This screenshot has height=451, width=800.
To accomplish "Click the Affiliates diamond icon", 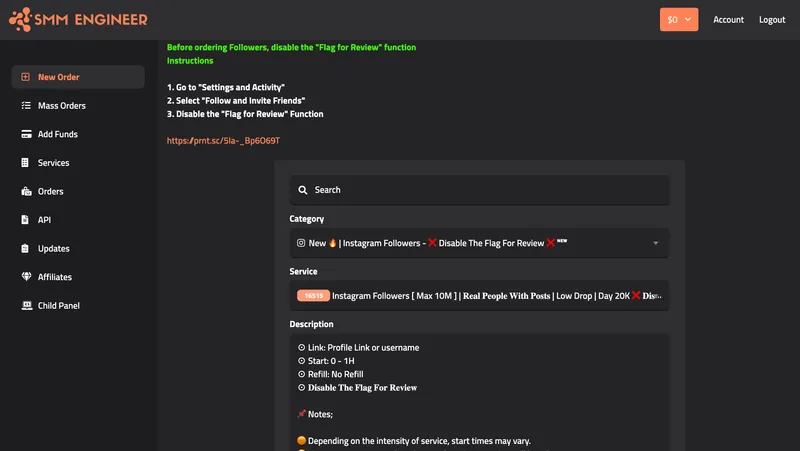I will click(x=25, y=277).
